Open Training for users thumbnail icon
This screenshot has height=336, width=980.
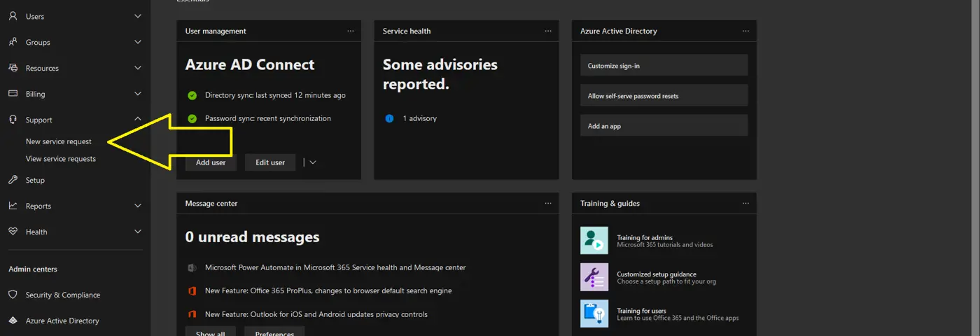(594, 314)
